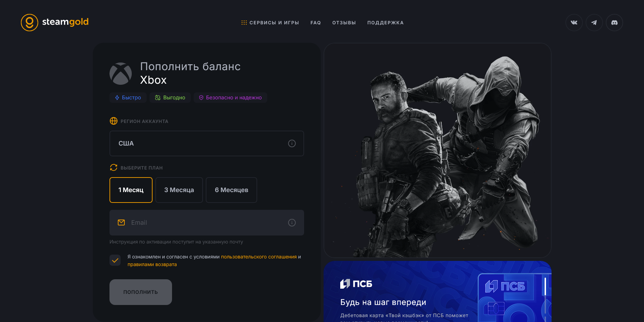Image resolution: width=644 pixels, height=322 pixels.
Task: Click the Быстро badge
Action: pyautogui.click(x=128, y=98)
